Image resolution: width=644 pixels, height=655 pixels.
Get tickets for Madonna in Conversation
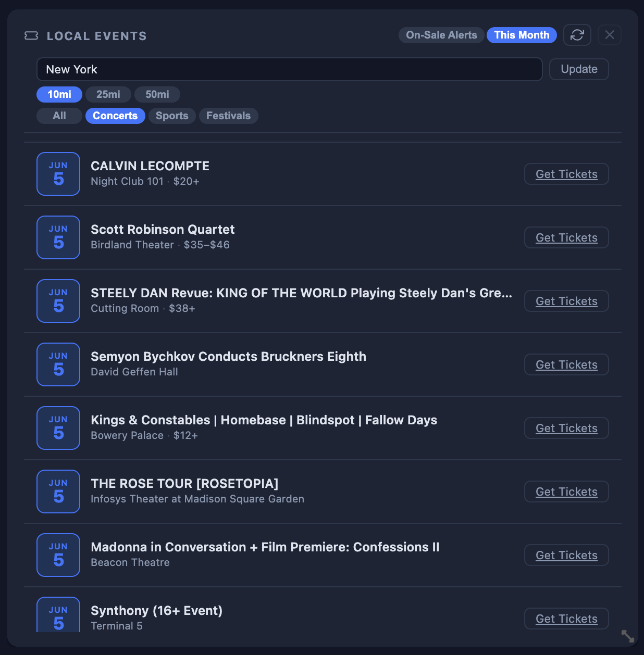tap(566, 555)
